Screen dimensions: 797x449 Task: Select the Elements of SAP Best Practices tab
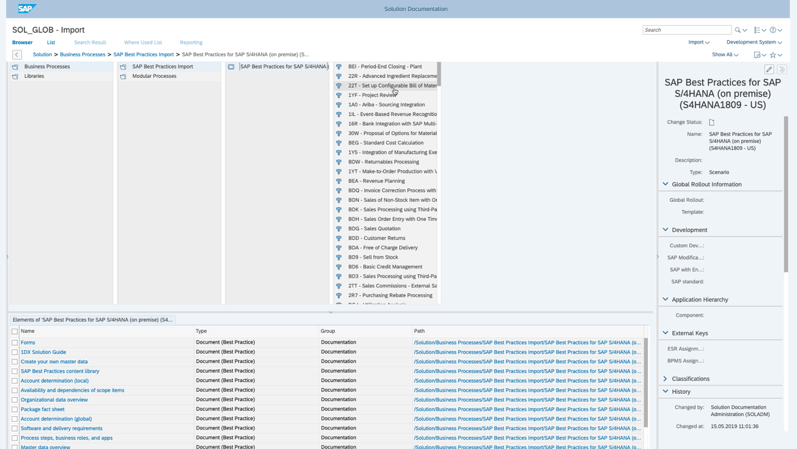[x=92, y=320]
